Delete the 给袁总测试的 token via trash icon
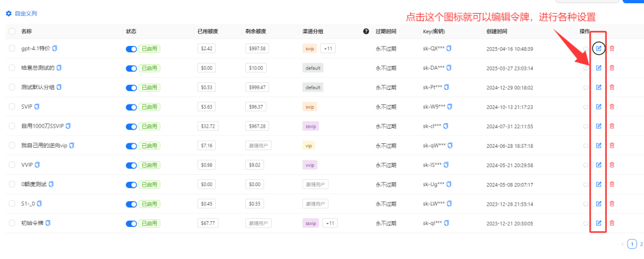The image size is (644, 259). click(x=612, y=68)
